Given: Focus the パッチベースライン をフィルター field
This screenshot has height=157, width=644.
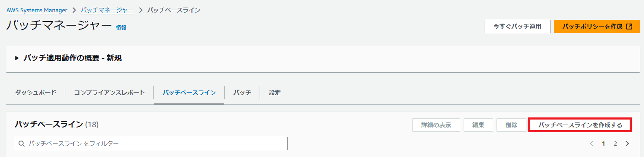Looking at the screenshot, I should pyautogui.click(x=151, y=144).
